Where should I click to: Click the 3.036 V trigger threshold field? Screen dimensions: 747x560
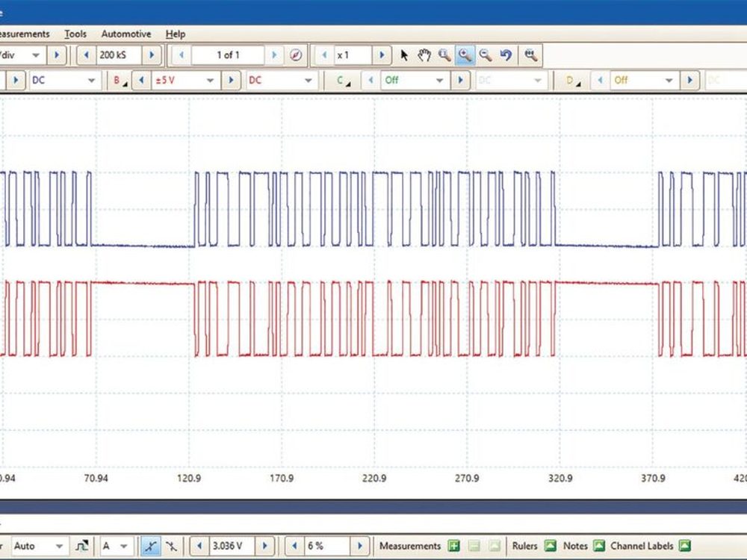232,546
